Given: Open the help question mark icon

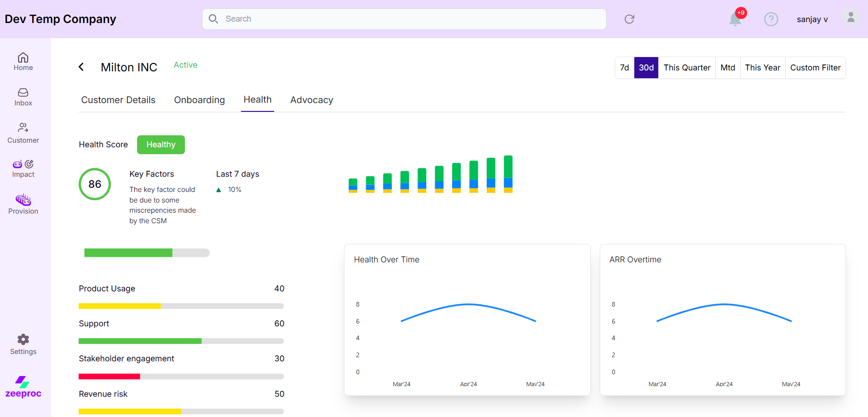Looking at the screenshot, I should pos(771,19).
